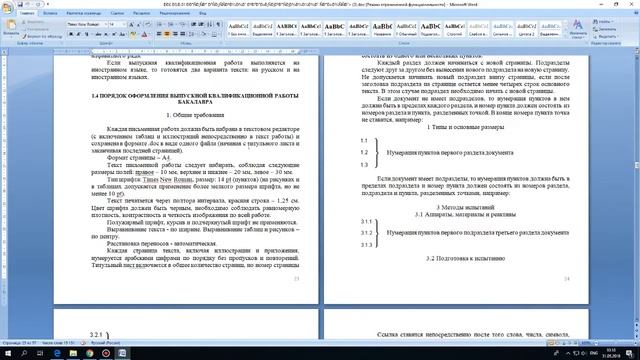Switch to the Вставка ribbon tab
This screenshot has height=360, width=640.
(50, 13)
